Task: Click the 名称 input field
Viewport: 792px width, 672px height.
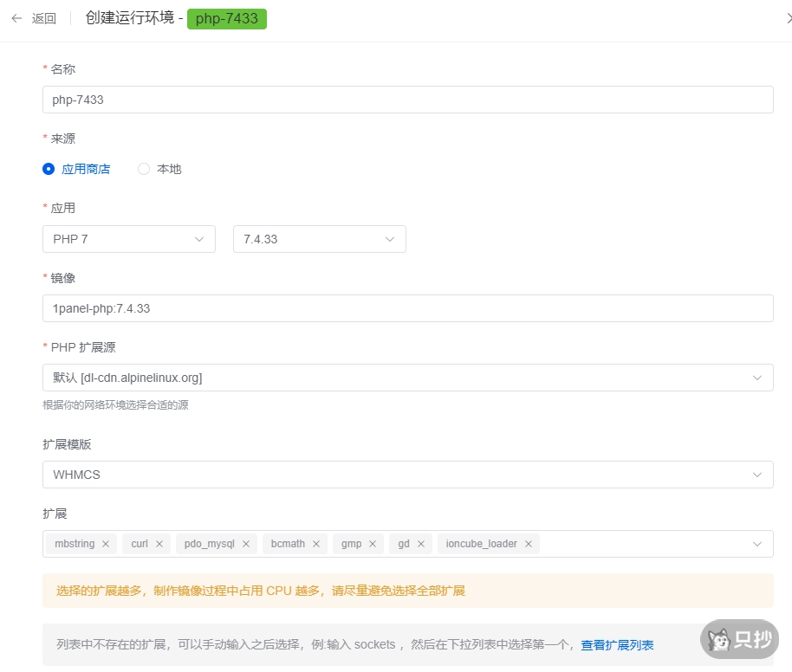Action: click(407, 100)
